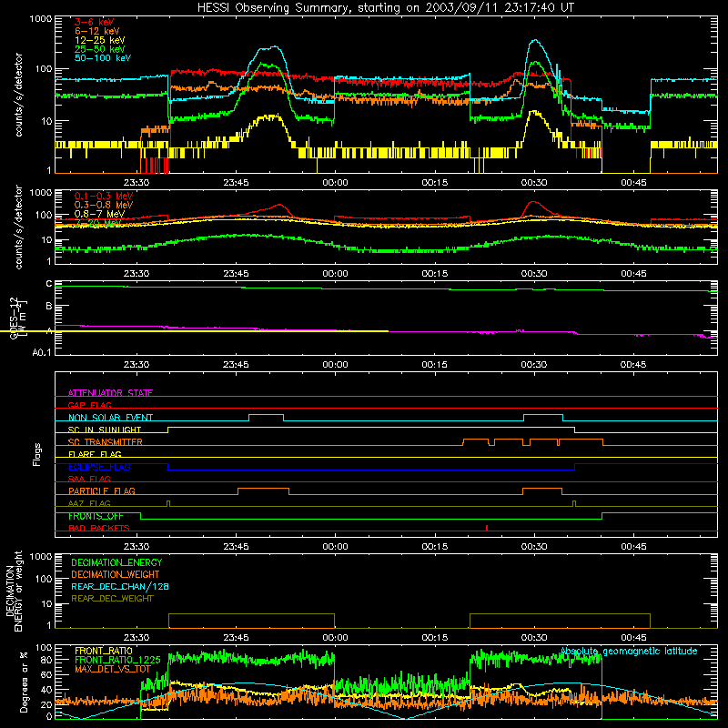Image resolution: width=728 pixels, height=728 pixels.
Task: Click the Absolute geomagnetic latitude label
Action: [x=629, y=651]
